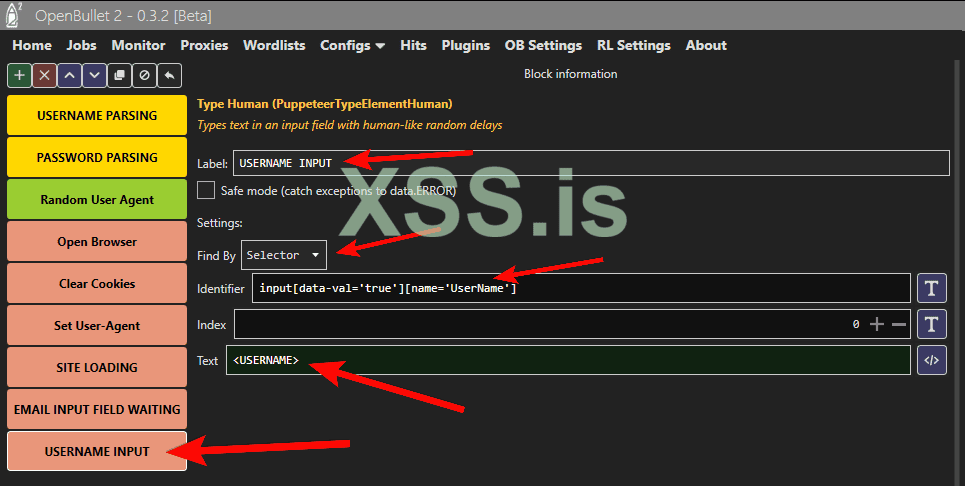Open the Find By Selector dropdown
This screenshot has height=486, width=965.
[x=284, y=255]
